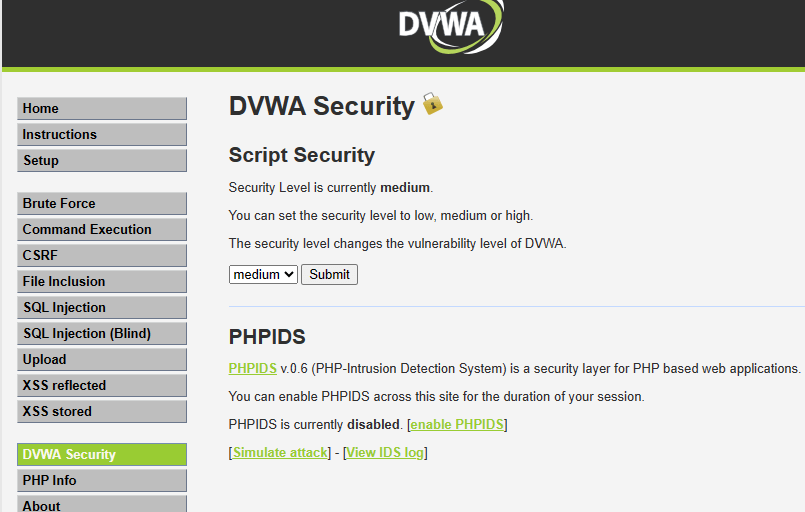Select Setup in the sidebar
Screen dimensions: 805x512
pos(101,160)
